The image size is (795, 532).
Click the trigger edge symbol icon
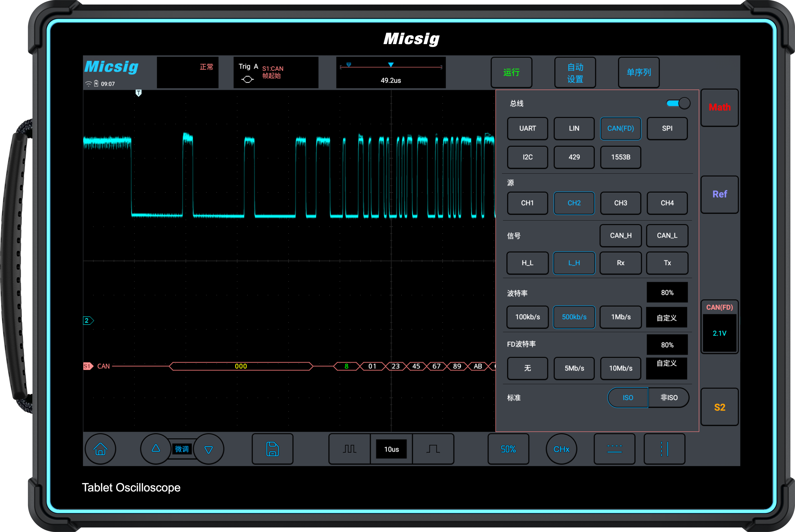(x=247, y=79)
